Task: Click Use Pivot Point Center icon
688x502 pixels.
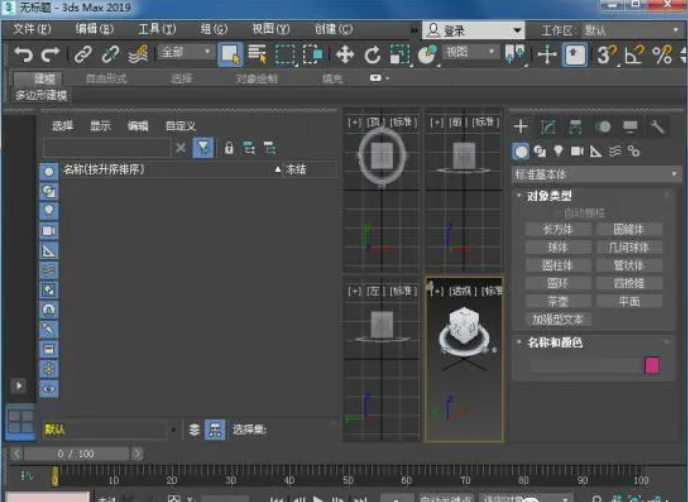Action: click(x=515, y=55)
